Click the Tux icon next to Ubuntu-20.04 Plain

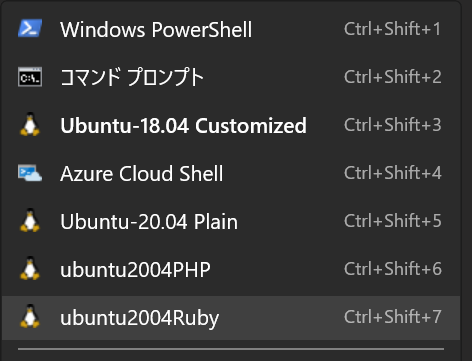click(30, 220)
